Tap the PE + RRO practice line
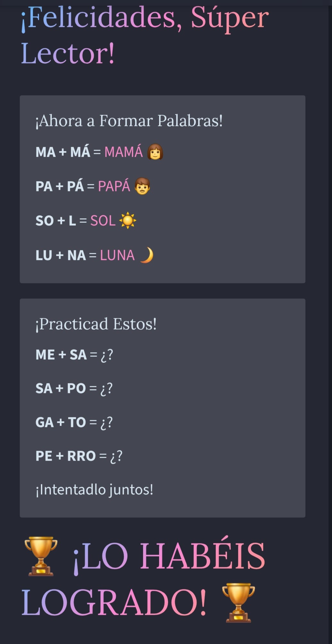Image resolution: width=332 pixels, height=644 pixels. 79,456
